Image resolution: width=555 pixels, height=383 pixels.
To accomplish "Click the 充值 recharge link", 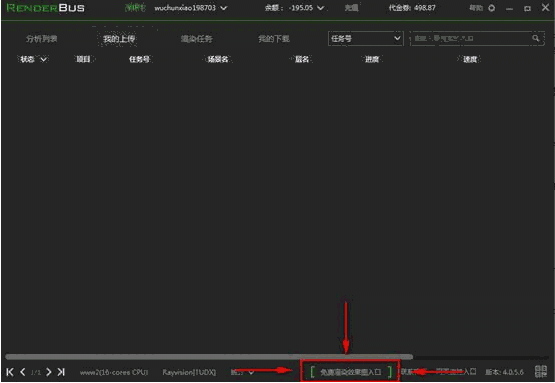I will [351, 8].
